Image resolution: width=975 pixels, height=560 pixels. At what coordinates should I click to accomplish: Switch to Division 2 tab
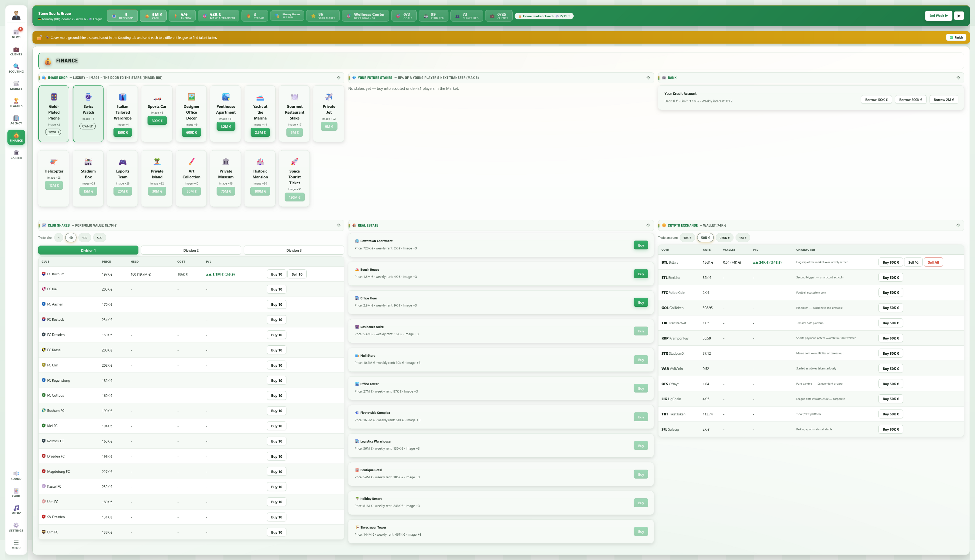point(191,250)
